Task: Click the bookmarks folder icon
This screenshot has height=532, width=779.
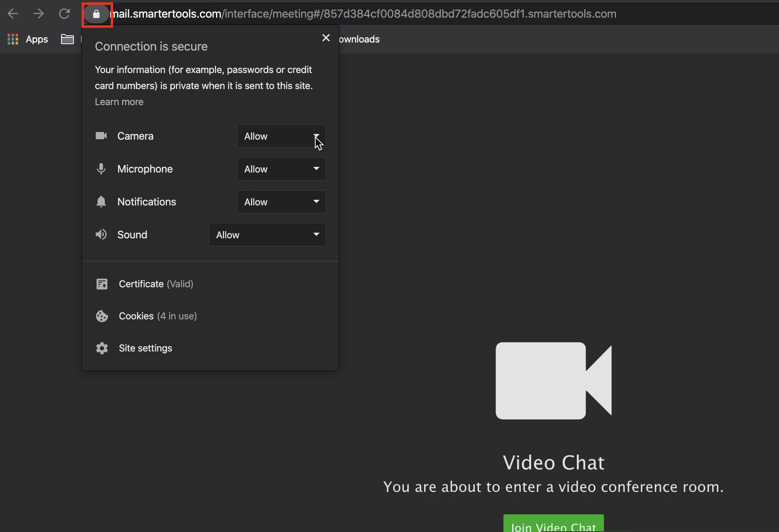Action: click(67, 39)
